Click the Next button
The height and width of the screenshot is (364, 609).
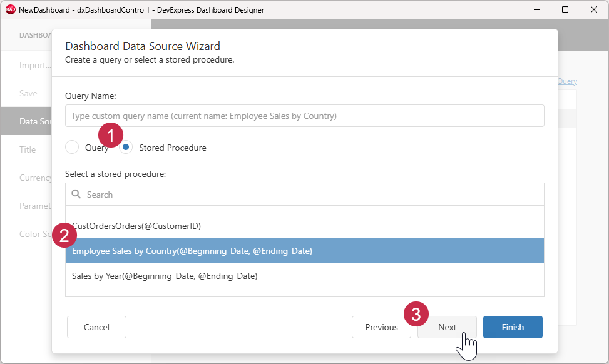point(447,327)
